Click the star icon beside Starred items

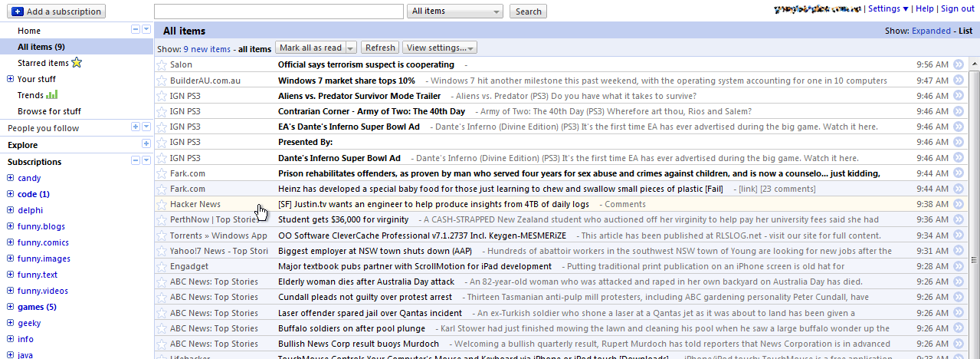tap(77, 63)
